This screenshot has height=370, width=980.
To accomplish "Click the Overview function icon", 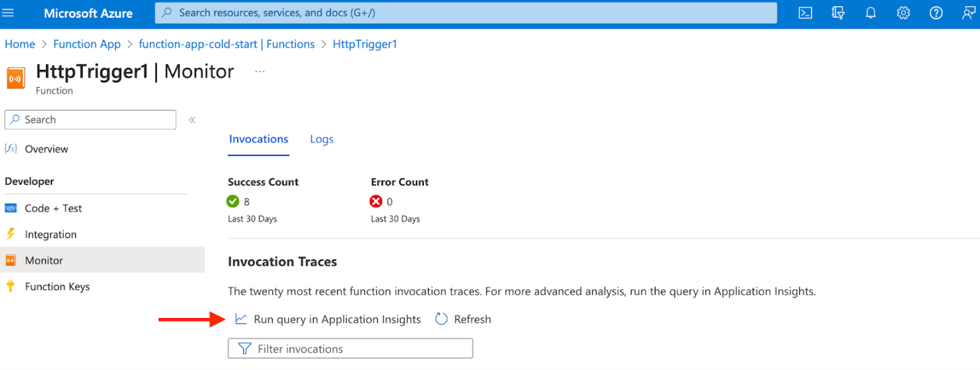I will point(10,148).
